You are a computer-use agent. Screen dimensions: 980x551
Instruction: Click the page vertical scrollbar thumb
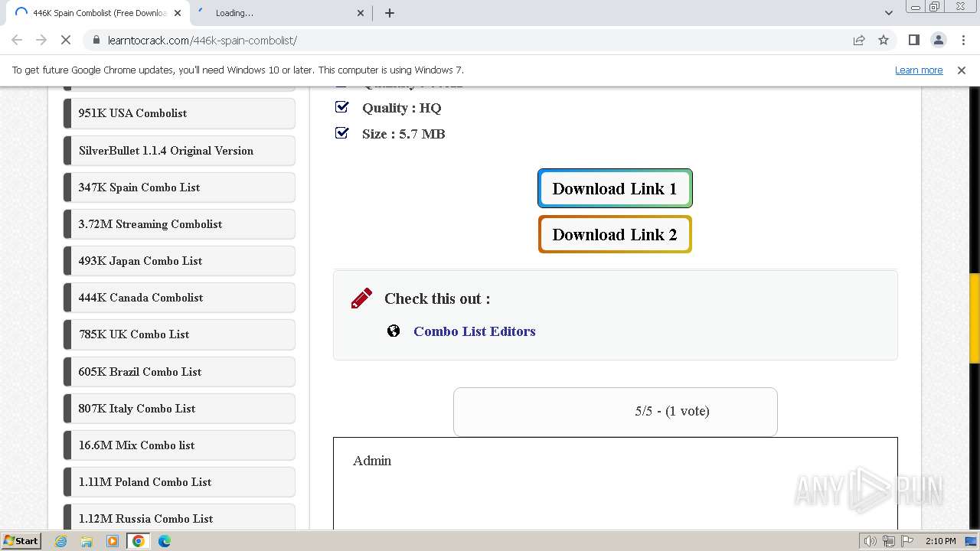click(975, 318)
